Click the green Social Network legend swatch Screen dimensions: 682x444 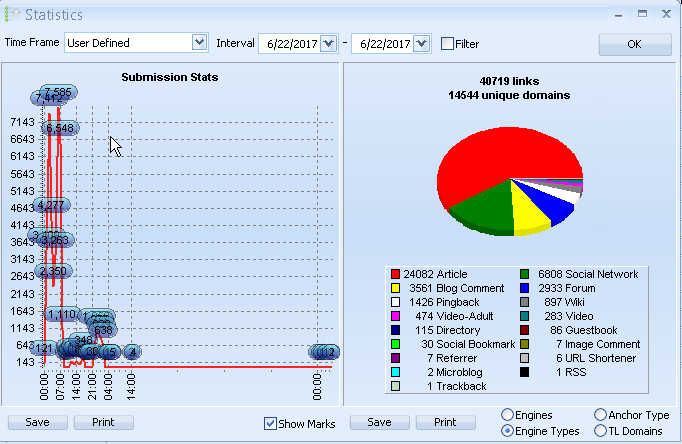[525, 274]
